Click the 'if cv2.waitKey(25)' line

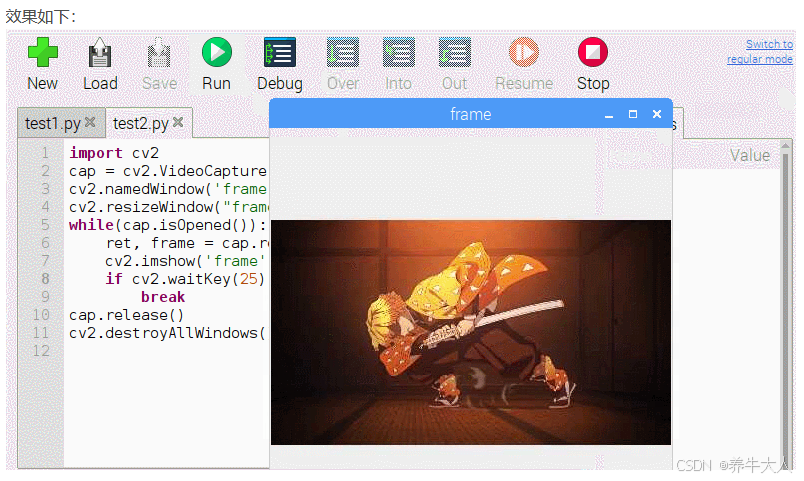185,278
